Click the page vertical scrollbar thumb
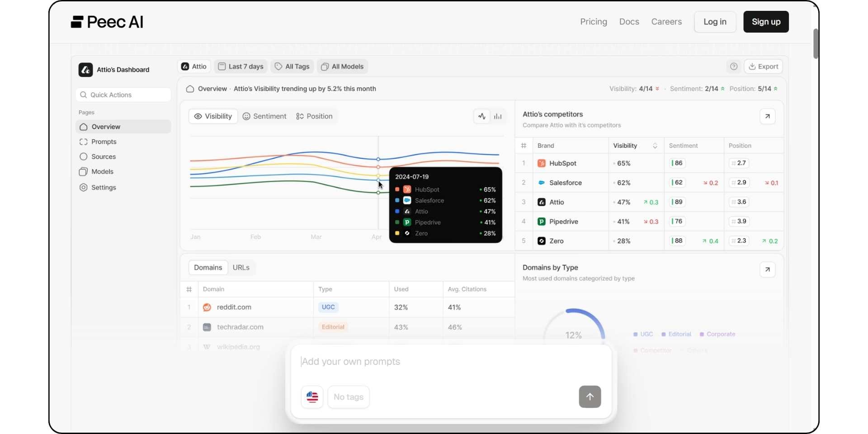Viewport: 868px width, 434px height. 816,44
